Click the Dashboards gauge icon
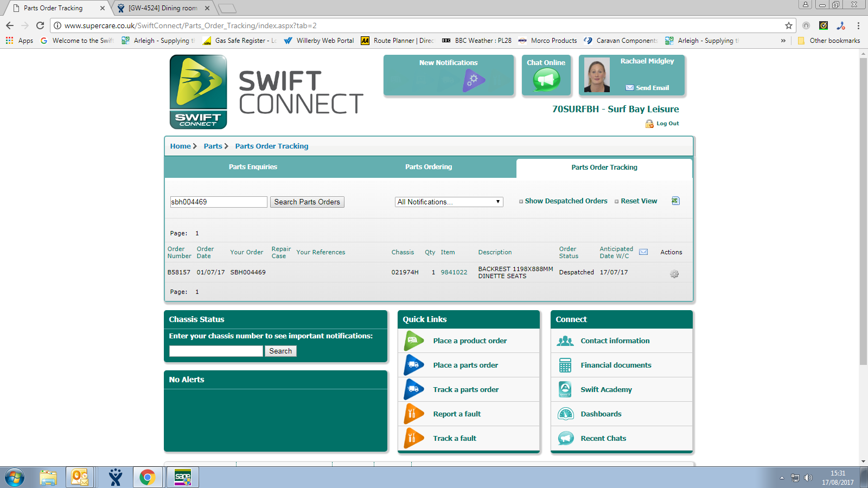868x488 pixels. point(565,414)
